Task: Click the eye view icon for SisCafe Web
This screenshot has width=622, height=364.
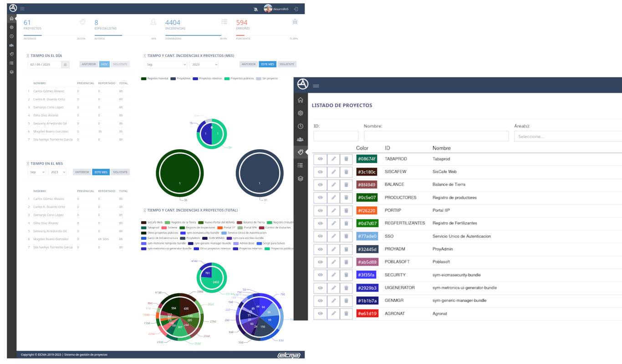Action: pyautogui.click(x=320, y=172)
